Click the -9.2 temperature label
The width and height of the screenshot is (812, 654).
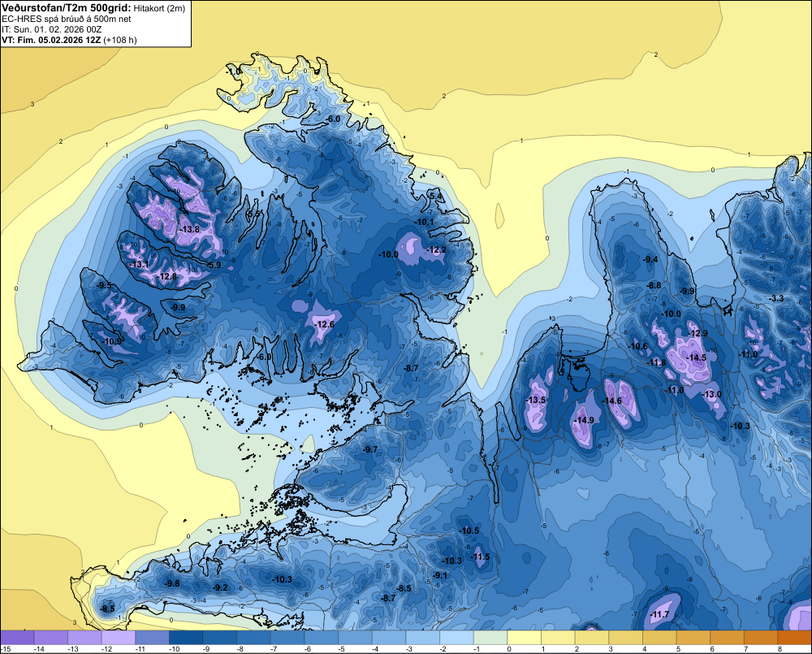221,587
